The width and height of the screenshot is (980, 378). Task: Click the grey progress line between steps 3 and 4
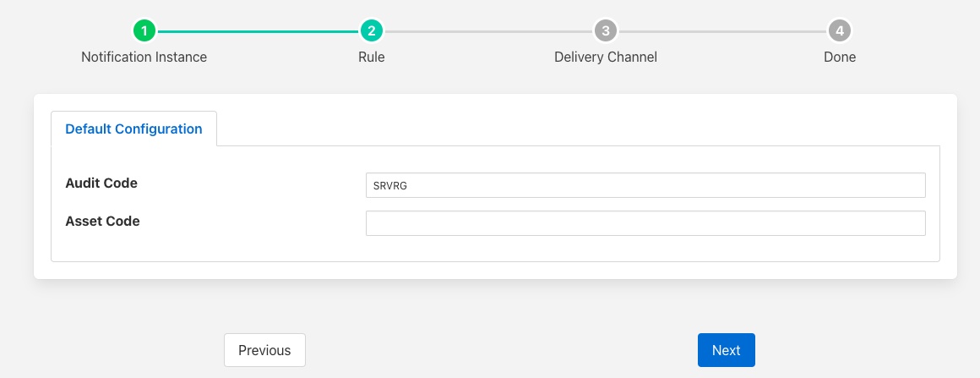point(721,31)
